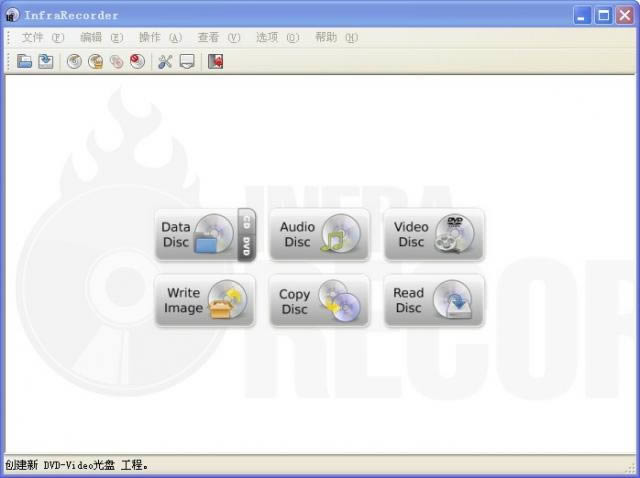Open the 编辑 (E) menu
This screenshot has width=640, height=478.
101,38
